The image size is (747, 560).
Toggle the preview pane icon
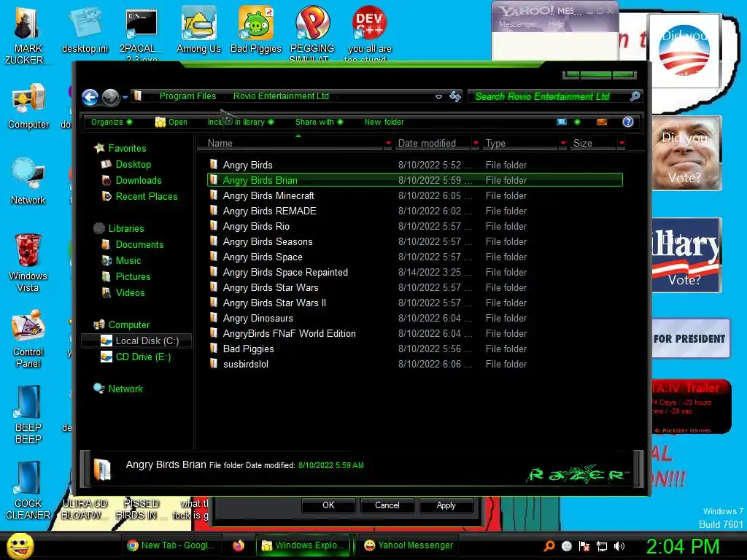point(602,122)
